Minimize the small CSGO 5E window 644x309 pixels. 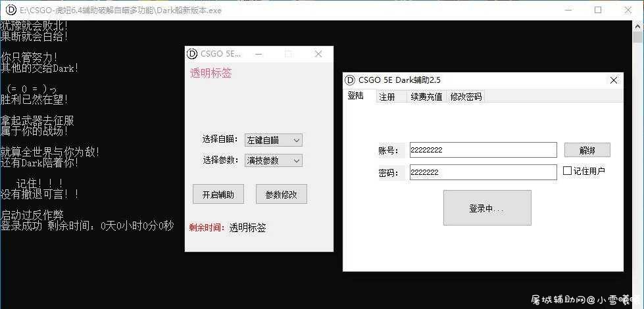259,54
